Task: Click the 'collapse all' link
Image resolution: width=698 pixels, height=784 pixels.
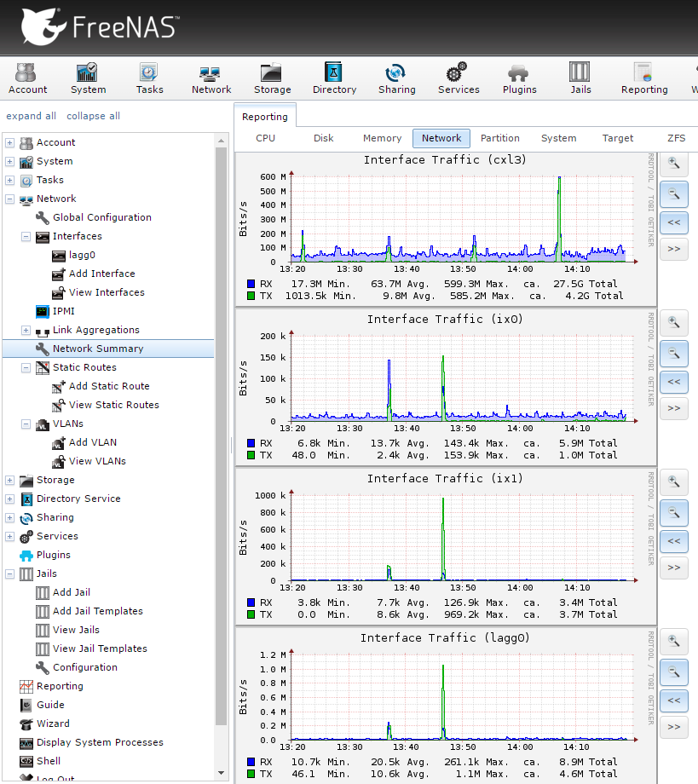Action: [x=93, y=116]
